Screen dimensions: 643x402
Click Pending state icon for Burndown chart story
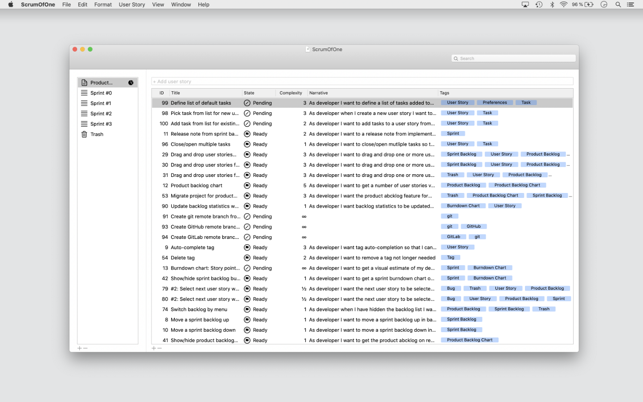(x=247, y=268)
